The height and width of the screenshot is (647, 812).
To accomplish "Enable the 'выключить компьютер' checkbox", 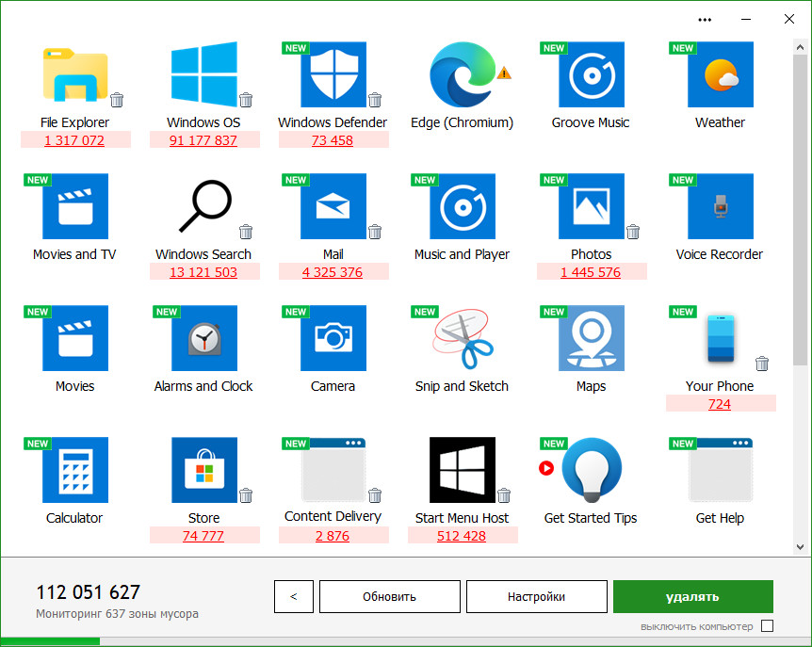I will 767,626.
